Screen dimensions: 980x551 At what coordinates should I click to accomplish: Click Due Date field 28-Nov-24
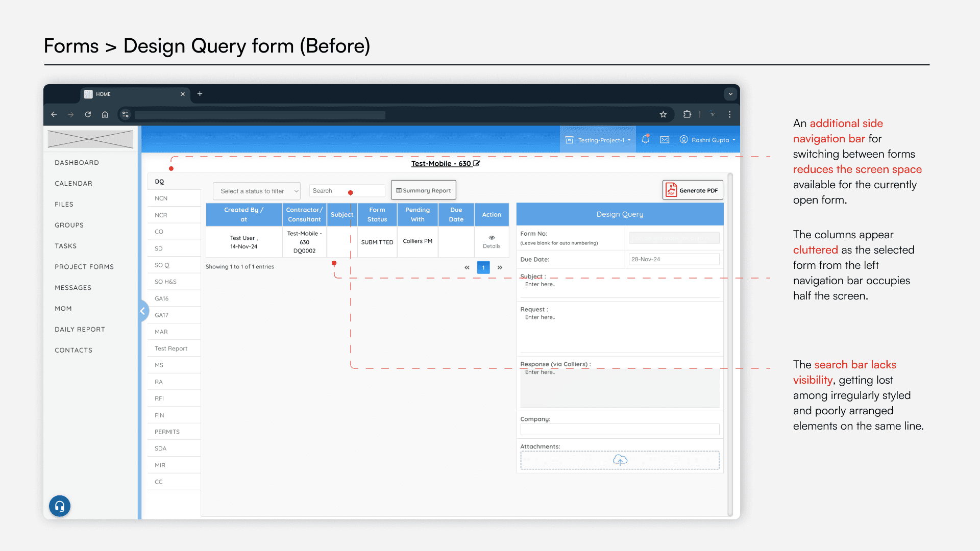click(x=674, y=259)
